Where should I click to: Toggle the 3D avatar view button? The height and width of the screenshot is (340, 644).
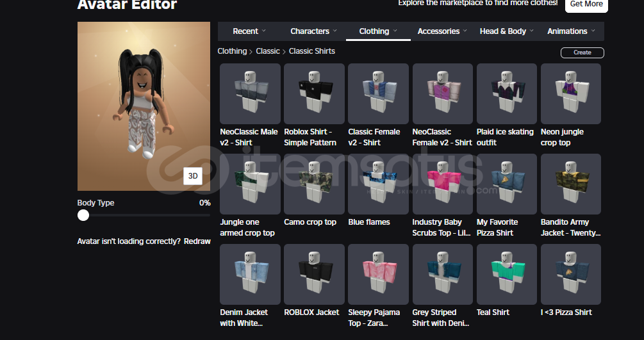(193, 175)
